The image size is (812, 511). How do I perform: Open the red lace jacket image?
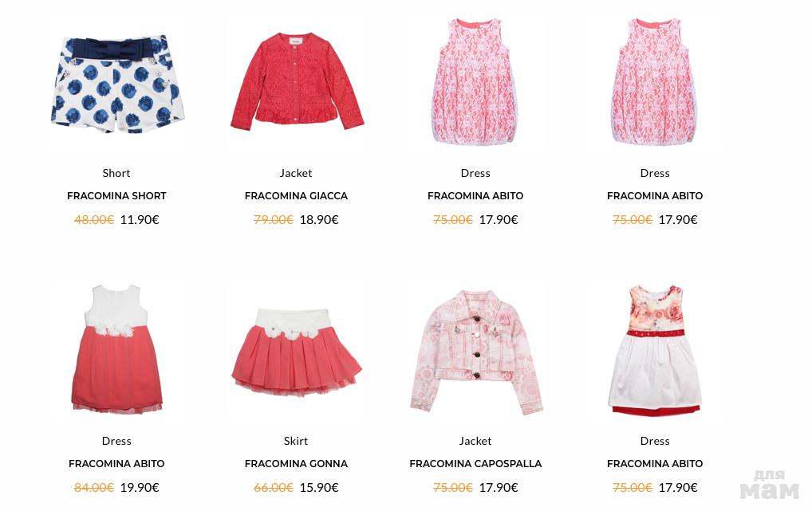pyautogui.click(x=297, y=82)
